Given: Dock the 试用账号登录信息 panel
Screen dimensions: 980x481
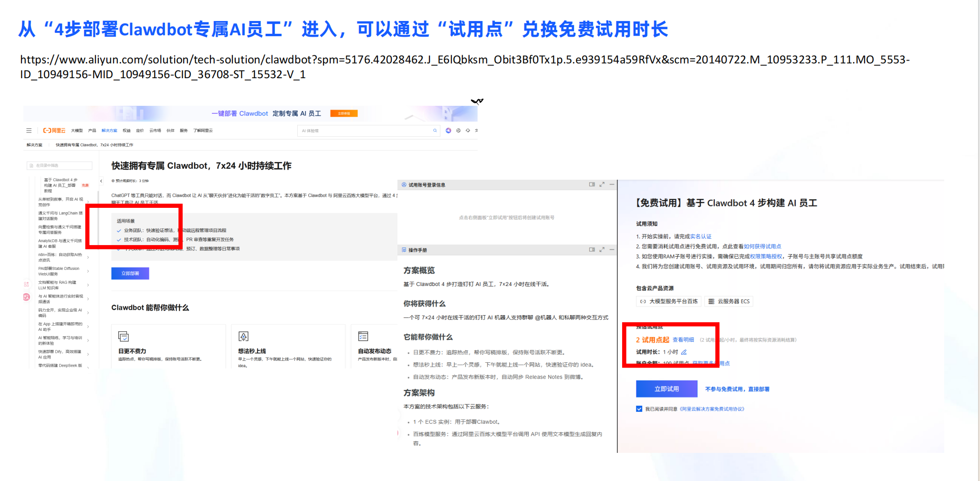Looking at the screenshot, I should (x=592, y=184).
